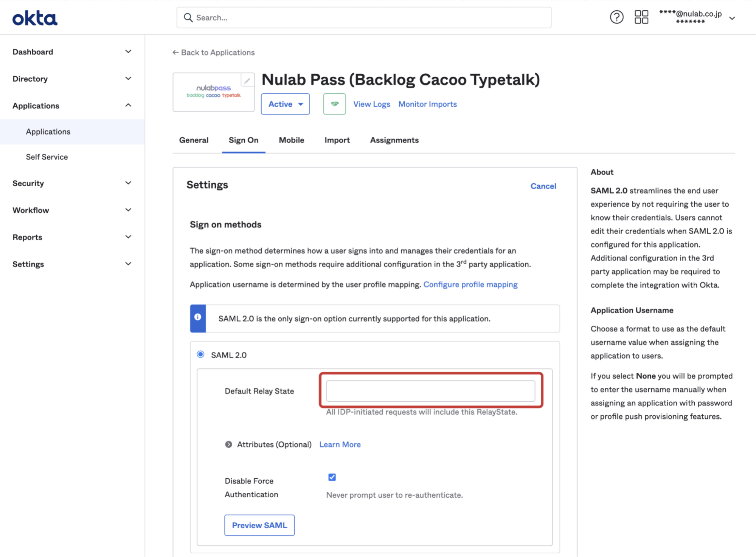Open the Active status dropdown
The image size is (756, 557).
[285, 104]
